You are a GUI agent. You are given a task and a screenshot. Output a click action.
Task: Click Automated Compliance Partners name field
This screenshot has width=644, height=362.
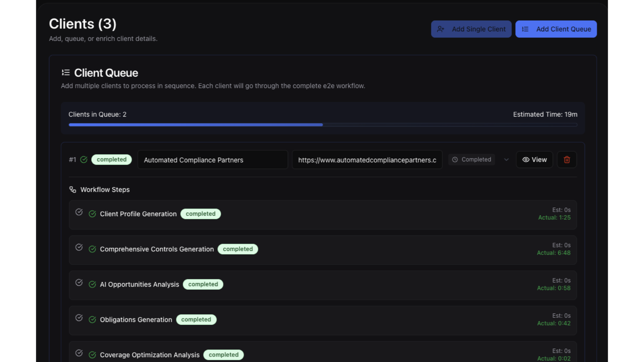coord(213,160)
